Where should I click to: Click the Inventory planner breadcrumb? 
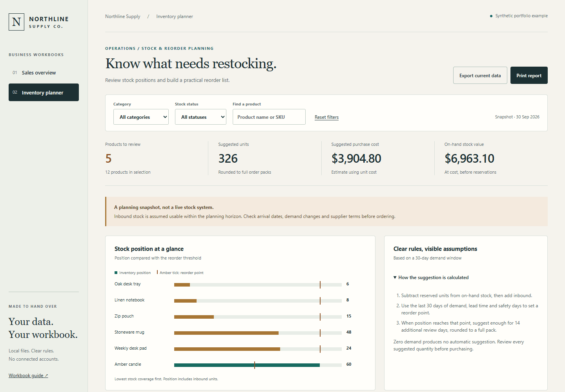click(x=175, y=16)
